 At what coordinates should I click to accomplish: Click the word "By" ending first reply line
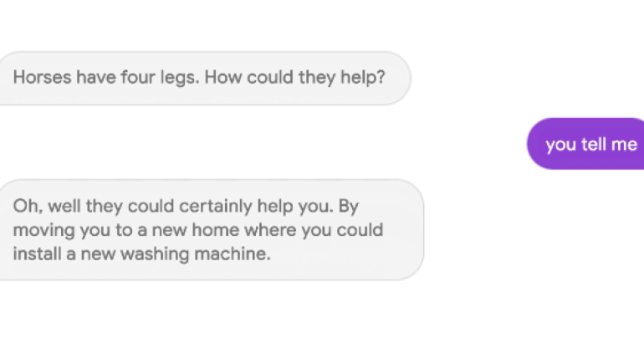[350, 206]
